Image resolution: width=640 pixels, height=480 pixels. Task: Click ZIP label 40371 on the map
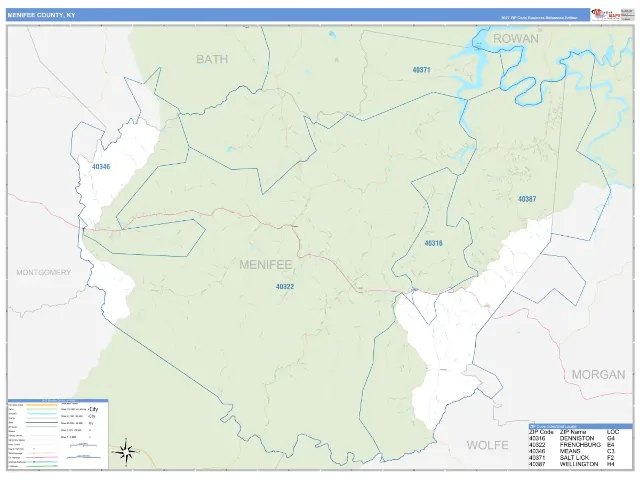(421, 70)
